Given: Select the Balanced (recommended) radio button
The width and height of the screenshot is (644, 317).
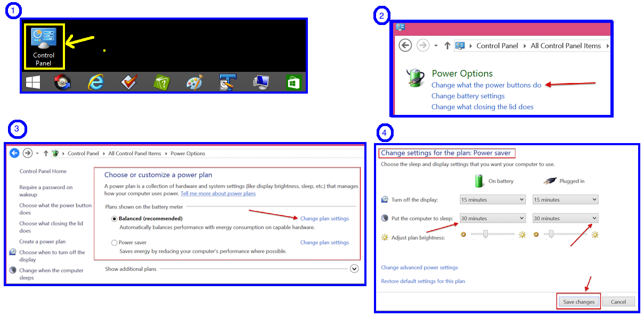Looking at the screenshot, I should (x=114, y=219).
